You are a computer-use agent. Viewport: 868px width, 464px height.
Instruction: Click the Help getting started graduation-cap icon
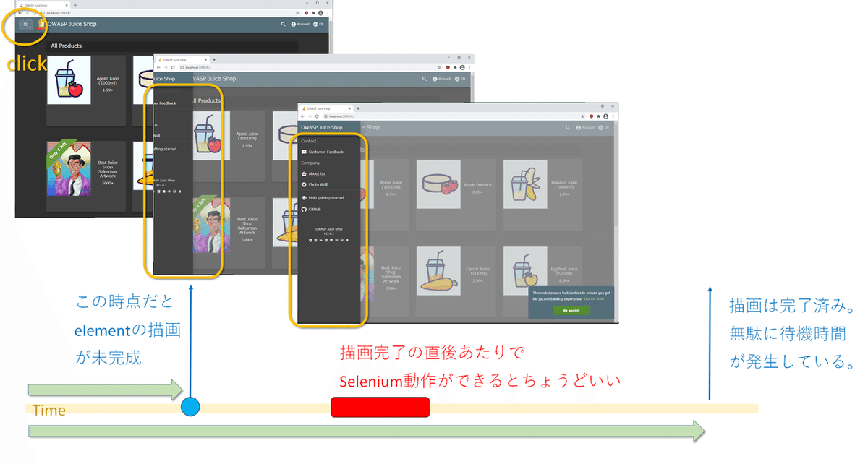click(304, 197)
